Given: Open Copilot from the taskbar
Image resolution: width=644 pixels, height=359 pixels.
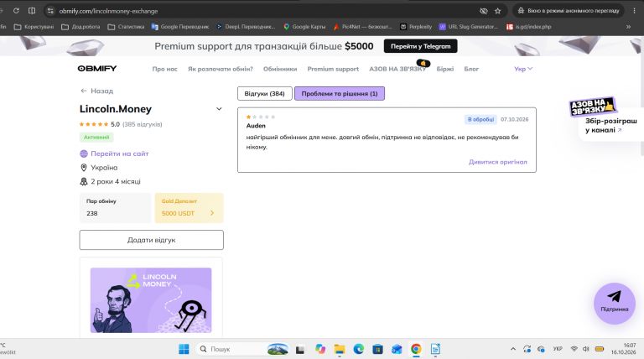Looking at the screenshot, I should pos(320,349).
